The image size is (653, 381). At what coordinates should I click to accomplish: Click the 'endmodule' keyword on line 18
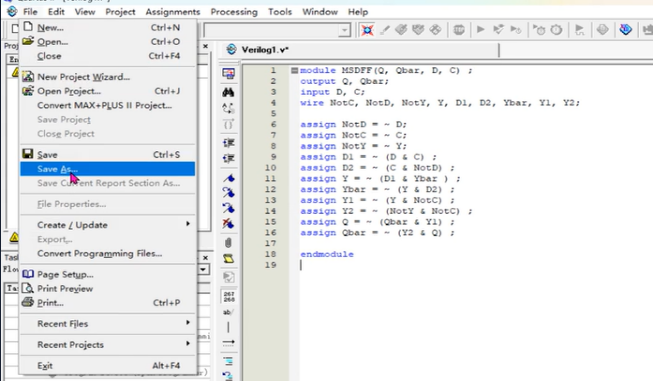pyautogui.click(x=327, y=254)
